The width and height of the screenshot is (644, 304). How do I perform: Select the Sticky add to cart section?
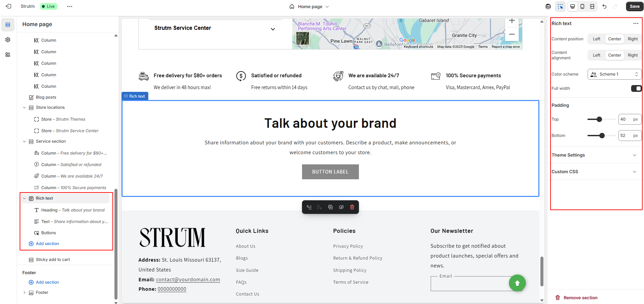[53, 260]
